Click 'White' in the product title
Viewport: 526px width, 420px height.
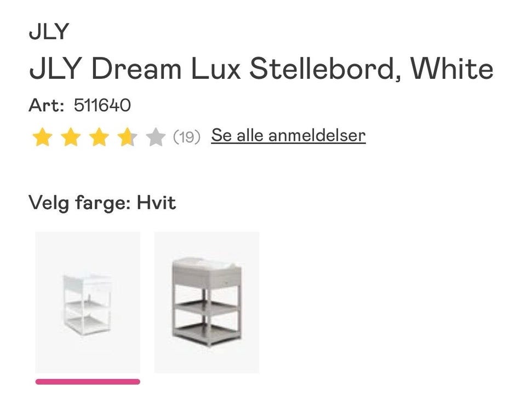point(451,70)
